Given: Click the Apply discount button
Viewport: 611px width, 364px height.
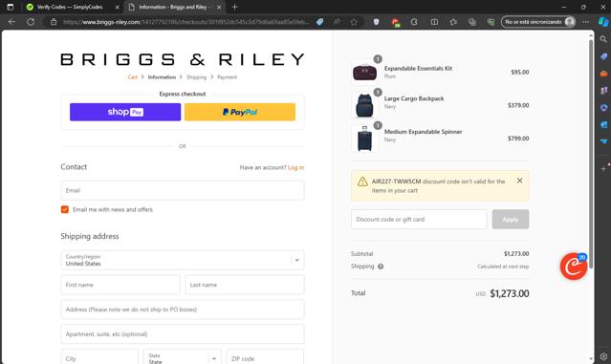Looking at the screenshot, I should point(511,219).
